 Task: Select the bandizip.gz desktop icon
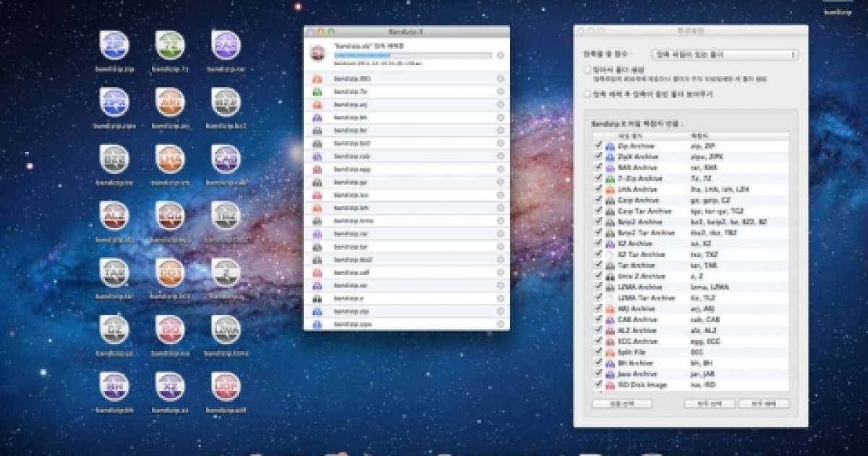coord(114,330)
